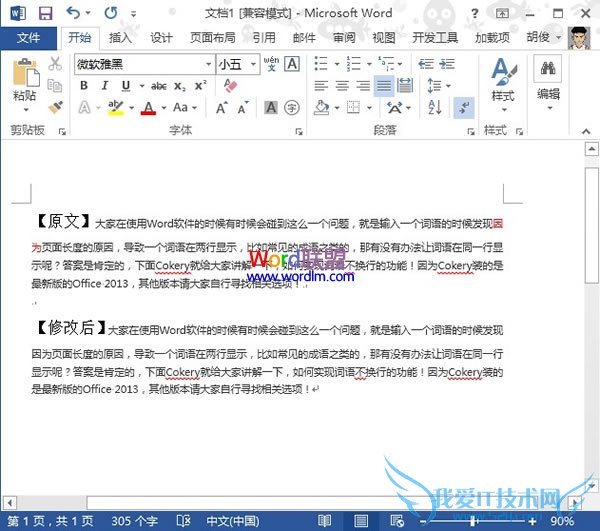
Task: Open Paragraph dialog launcher
Action: pos(471,132)
